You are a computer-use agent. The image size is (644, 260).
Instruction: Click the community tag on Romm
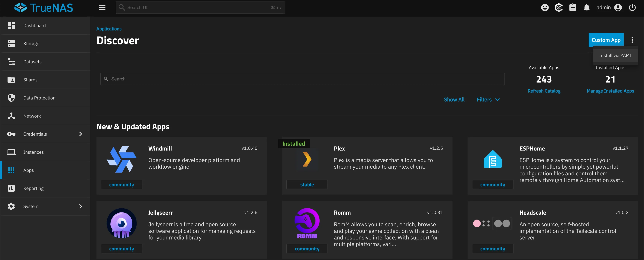pyautogui.click(x=307, y=249)
